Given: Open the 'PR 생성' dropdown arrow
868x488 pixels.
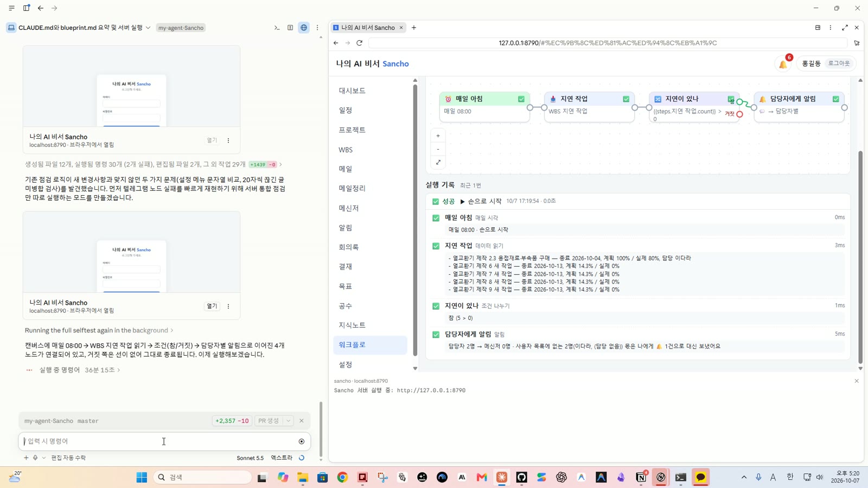Looking at the screenshot, I should click(289, 421).
